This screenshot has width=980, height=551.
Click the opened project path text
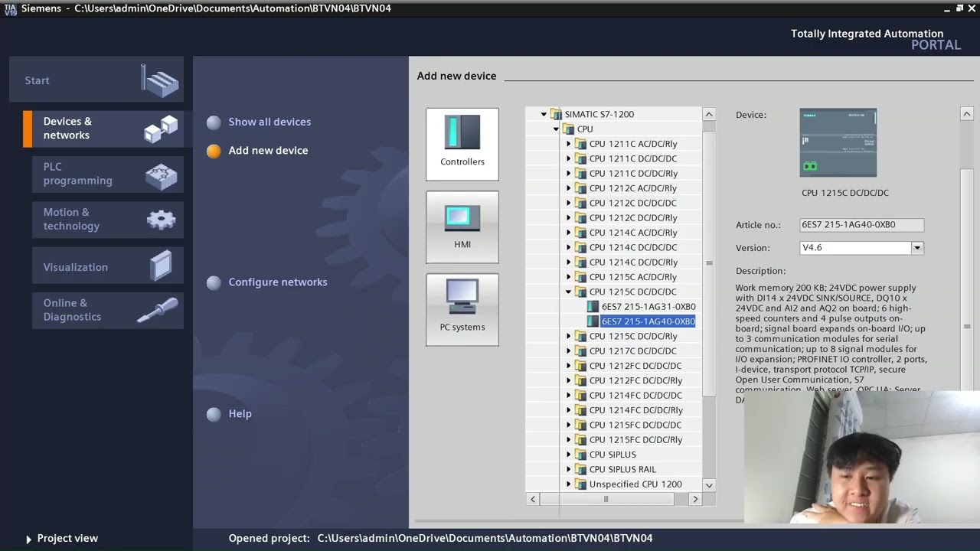(485, 539)
